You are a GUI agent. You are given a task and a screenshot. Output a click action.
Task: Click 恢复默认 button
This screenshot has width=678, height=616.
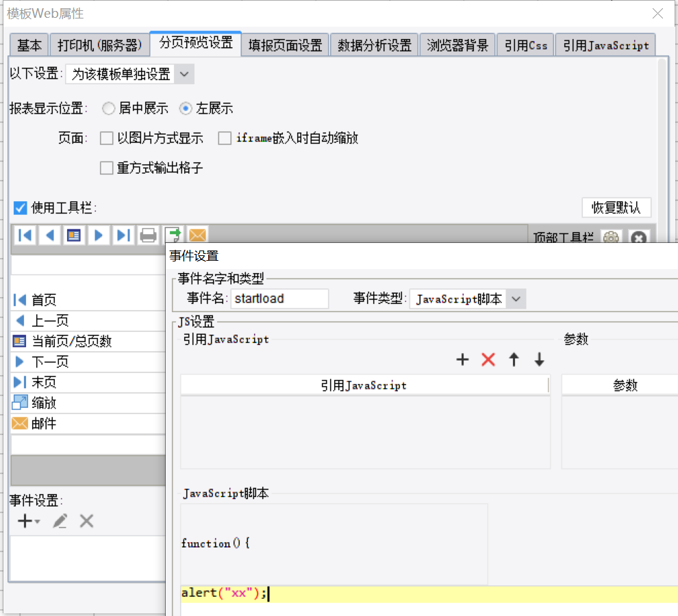click(616, 207)
